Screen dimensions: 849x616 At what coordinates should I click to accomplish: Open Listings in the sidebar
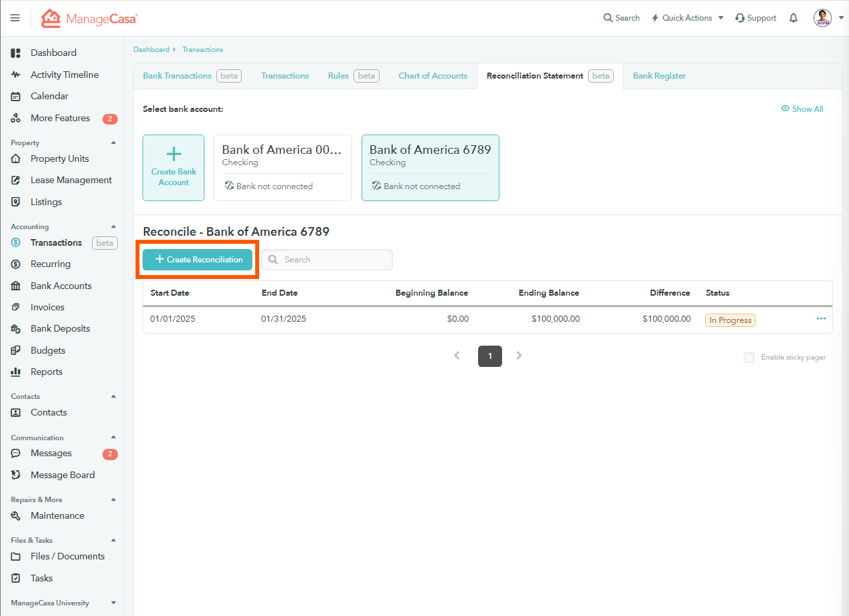pyautogui.click(x=46, y=202)
